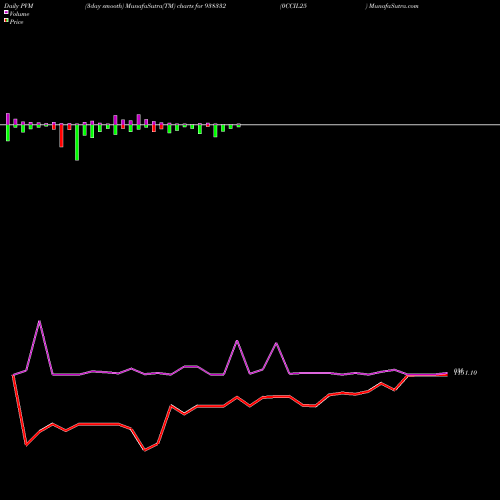The image size is (500, 500).
Task: Click the 'Volume' legend label
Action: (x=19, y=14)
